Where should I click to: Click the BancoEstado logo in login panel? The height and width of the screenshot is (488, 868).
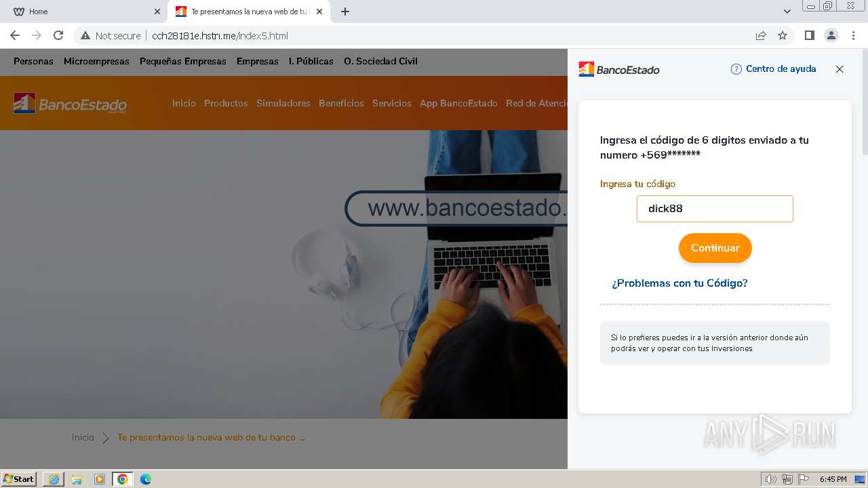(x=618, y=69)
